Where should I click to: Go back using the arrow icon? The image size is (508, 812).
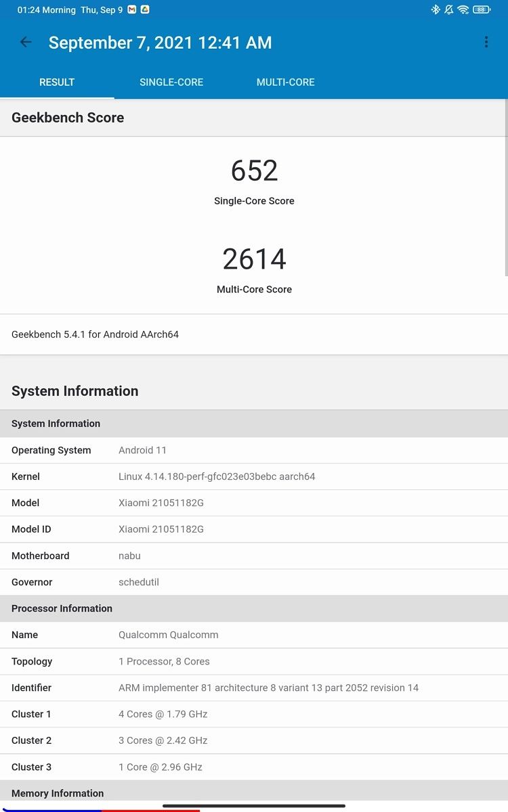point(26,42)
